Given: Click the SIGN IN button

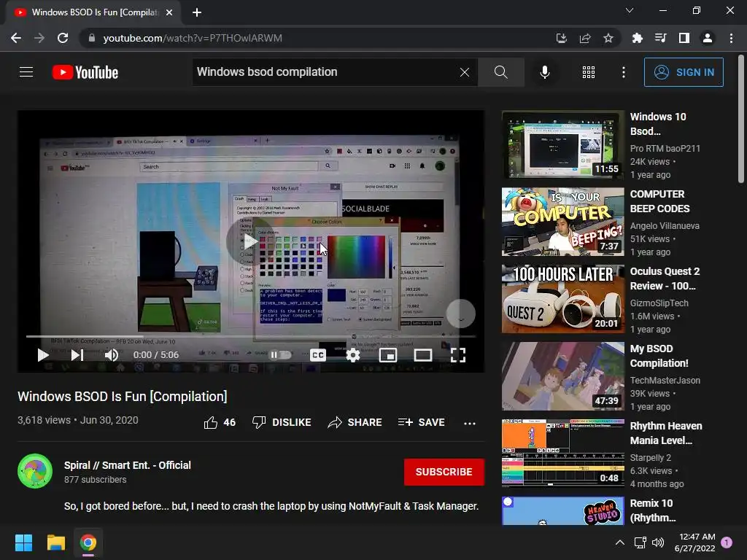Looking at the screenshot, I should tap(684, 72).
